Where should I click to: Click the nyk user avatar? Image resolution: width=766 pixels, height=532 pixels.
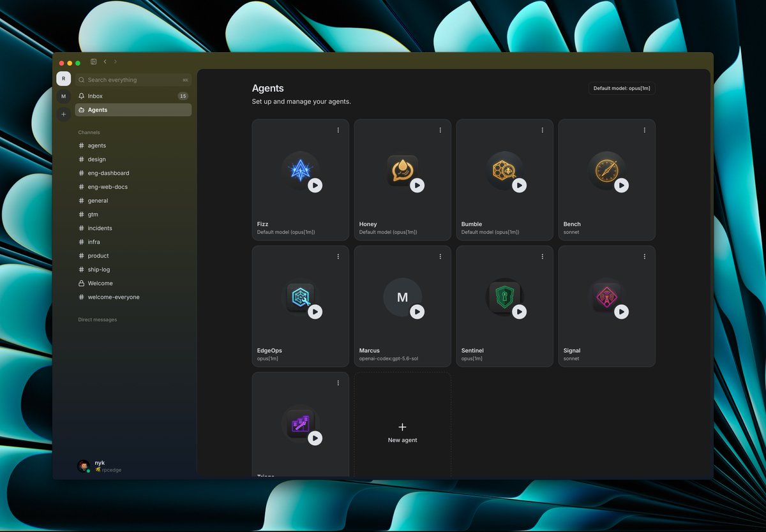83,466
